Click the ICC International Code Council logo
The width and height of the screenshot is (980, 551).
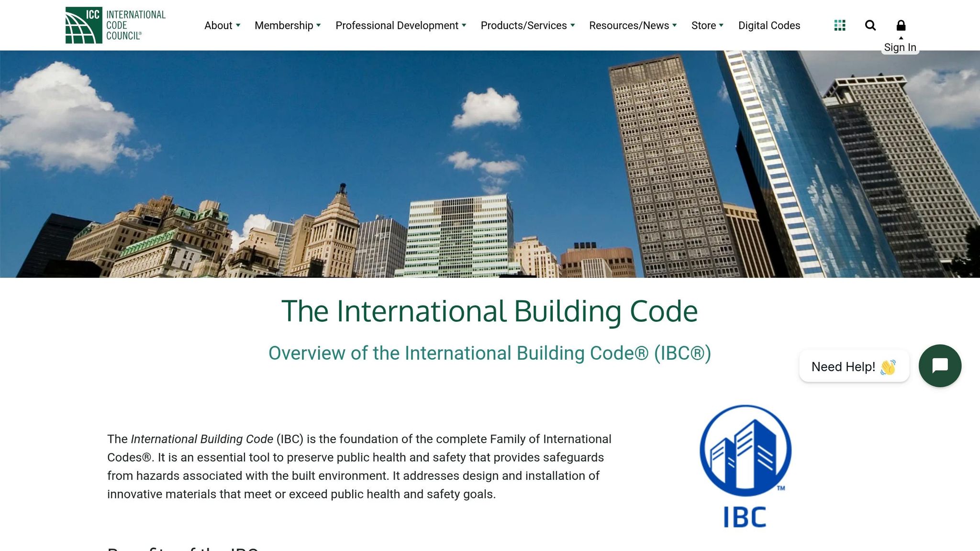(x=115, y=25)
